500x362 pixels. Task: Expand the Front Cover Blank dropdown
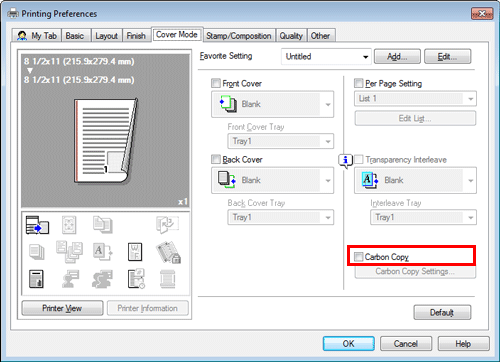click(x=272, y=104)
